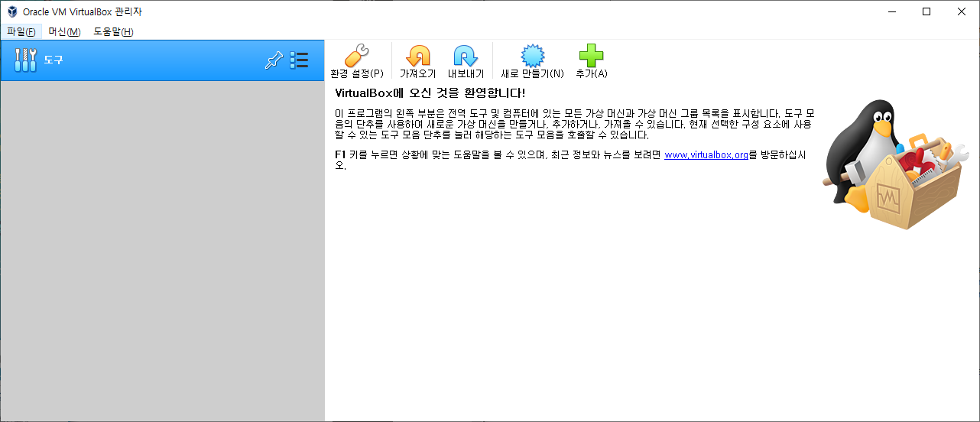Open the 머신(M) menu
This screenshot has width=980, height=422.
pyautogui.click(x=64, y=31)
